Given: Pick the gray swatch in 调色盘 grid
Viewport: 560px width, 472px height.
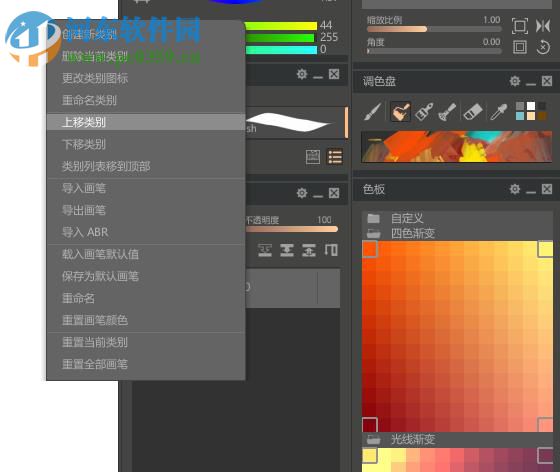Looking at the screenshot, I should coord(520,106).
